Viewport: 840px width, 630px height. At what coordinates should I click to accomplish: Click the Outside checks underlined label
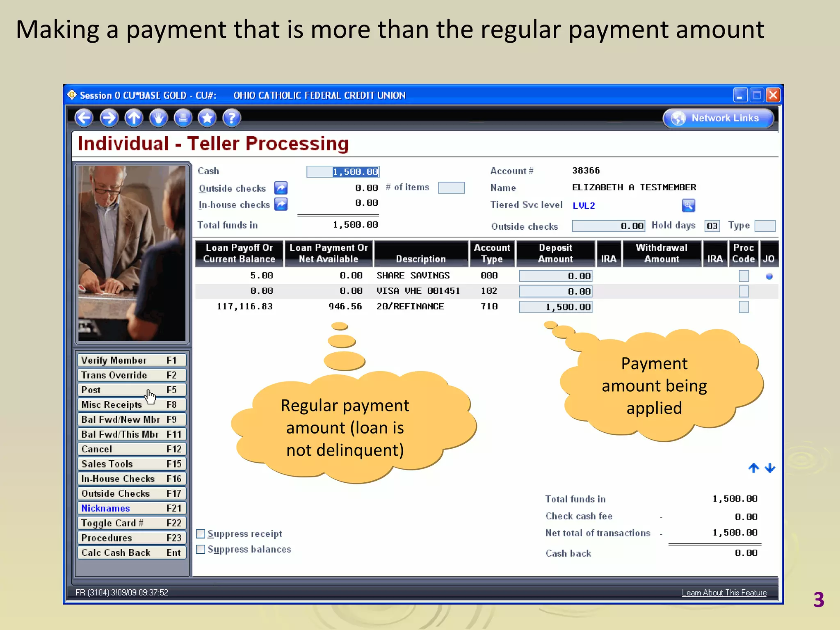[x=233, y=188]
